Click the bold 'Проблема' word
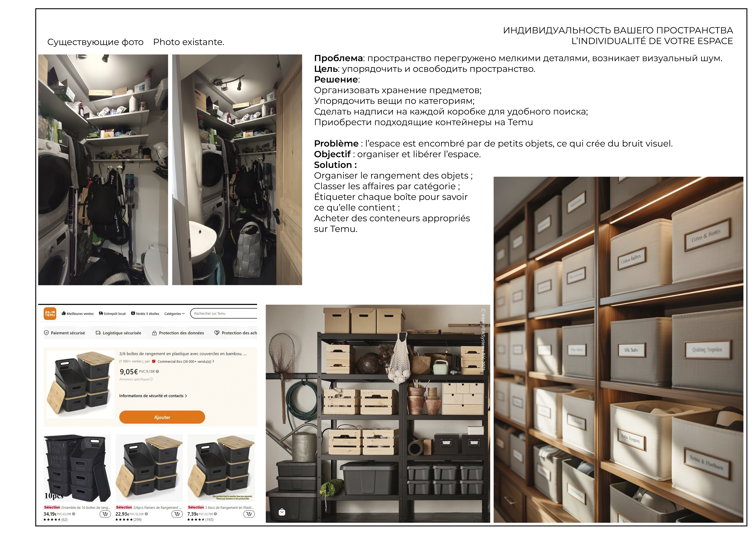This screenshot has height=535, width=756. tap(338, 58)
